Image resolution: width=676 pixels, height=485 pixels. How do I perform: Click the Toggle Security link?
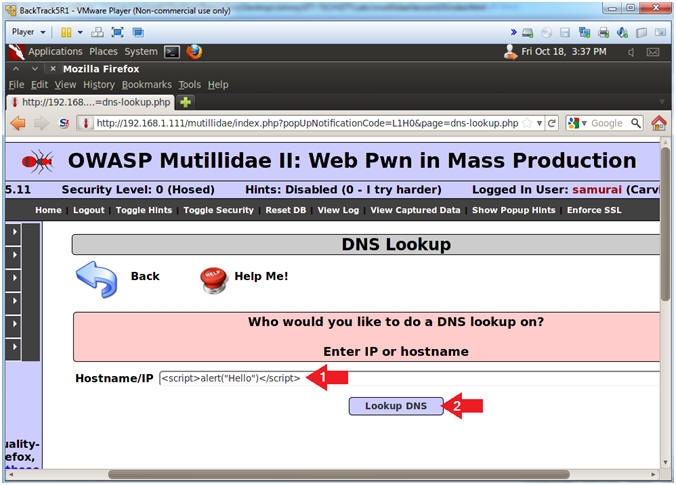pos(219,210)
